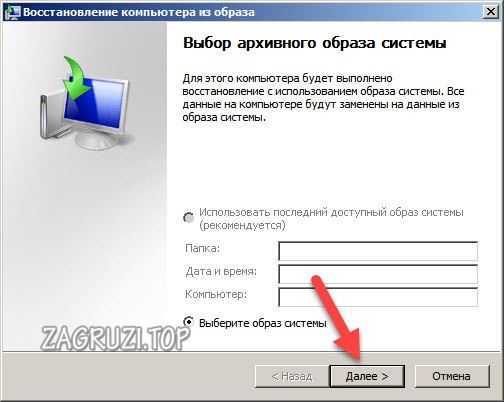Click inside the Папка field

pyautogui.click(x=378, y=251)
